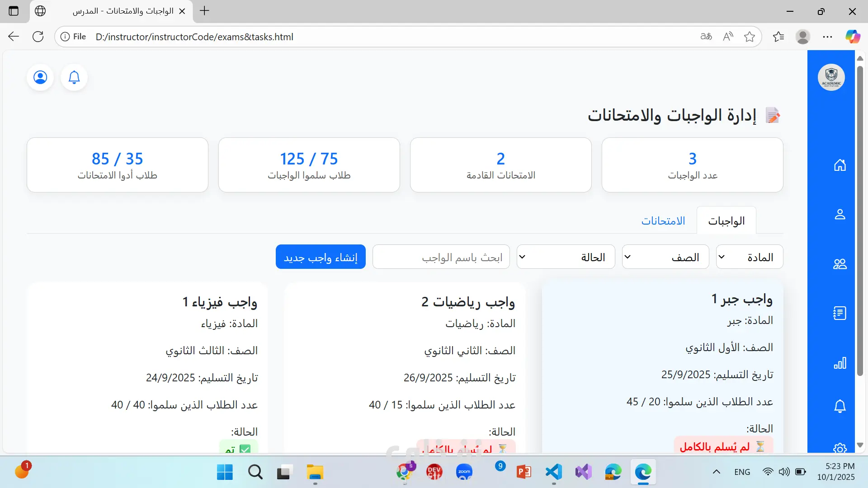Click إنشاء واجب جديد button

click(x=321, y=257)
